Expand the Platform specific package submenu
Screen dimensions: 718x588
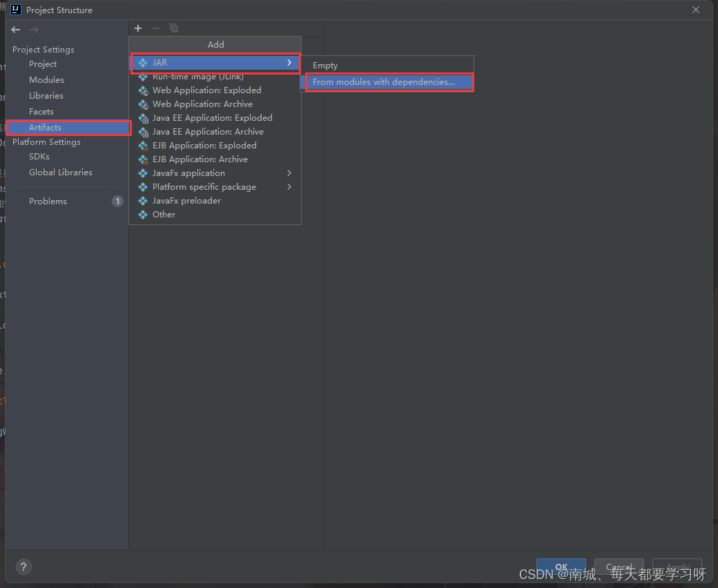(289, 186)
